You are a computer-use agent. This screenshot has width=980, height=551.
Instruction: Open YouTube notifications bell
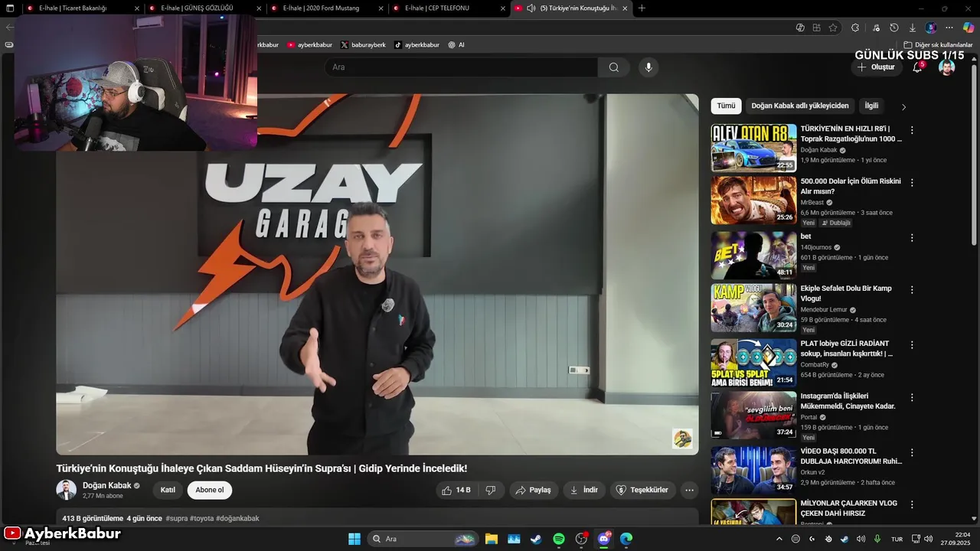tap(917, 67)
